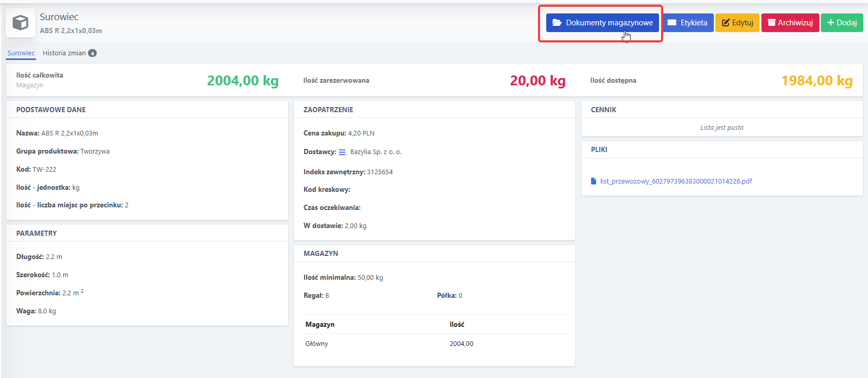The image size is (868, 378).
Task: Click the Magazyn column header
Action: click(x=320, y=325)
